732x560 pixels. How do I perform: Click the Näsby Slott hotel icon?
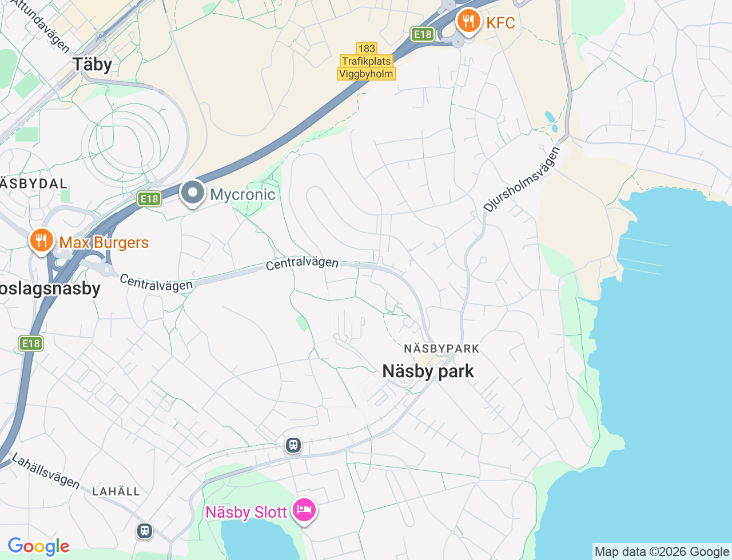tap(304, 511)
